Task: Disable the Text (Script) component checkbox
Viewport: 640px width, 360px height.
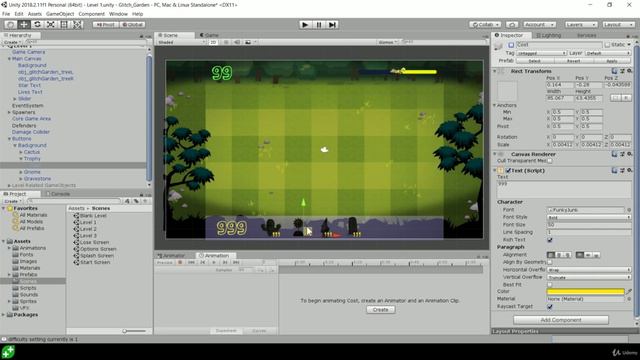Action: [x=508, y=171]
